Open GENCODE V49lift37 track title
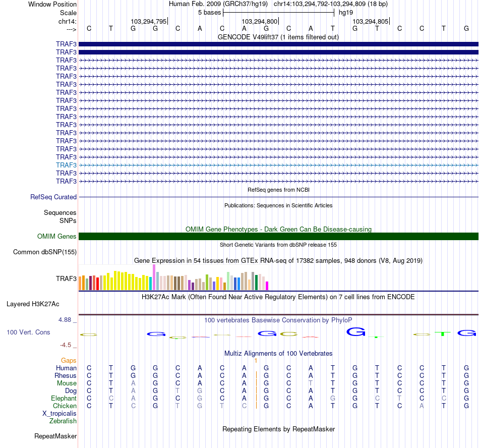Viewport: 479px width, 448px height. pyautogui.click(x=278, y=37)
